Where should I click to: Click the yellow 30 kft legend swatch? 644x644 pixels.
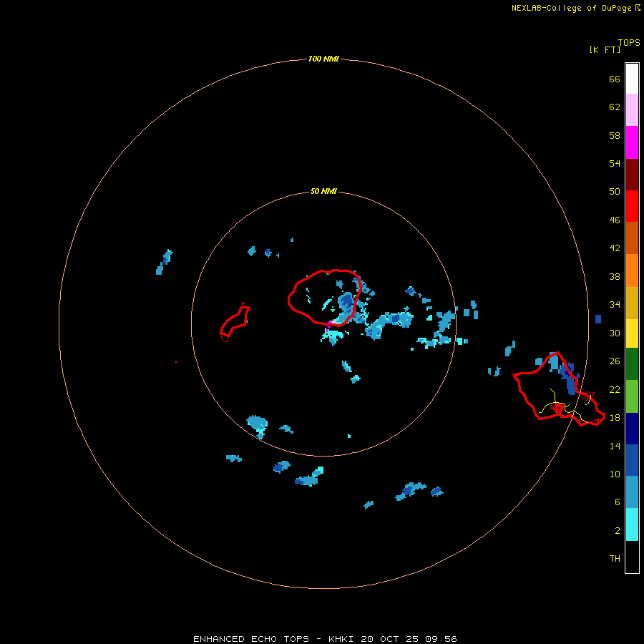pyautogui.click(x=632, y=333)
